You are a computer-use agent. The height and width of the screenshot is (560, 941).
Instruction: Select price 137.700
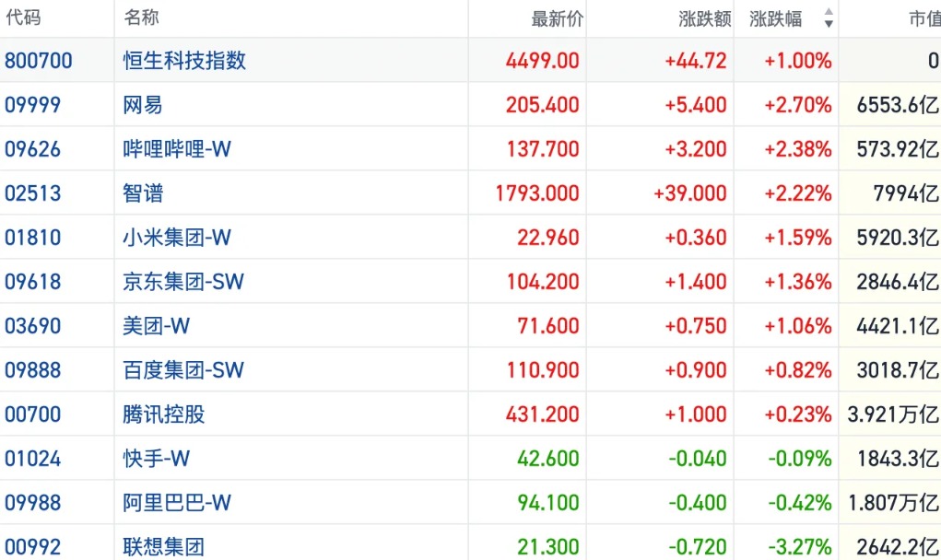[543, 149]
